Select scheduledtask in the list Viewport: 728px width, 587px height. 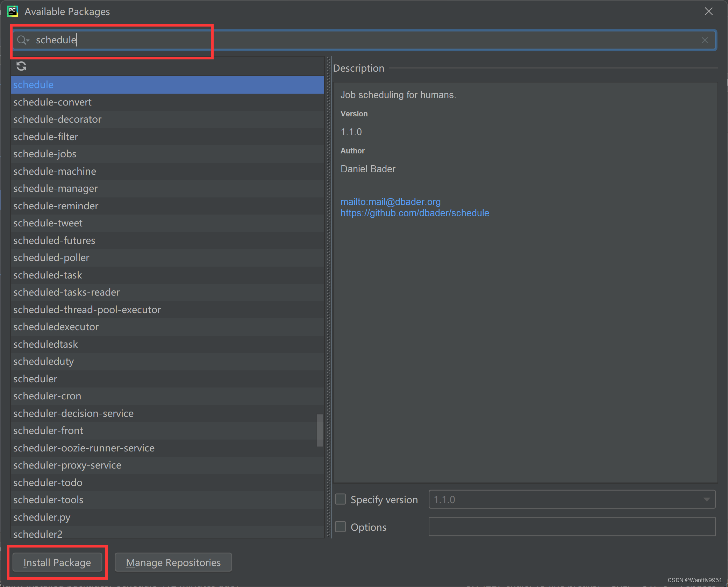tap(167, 344)
